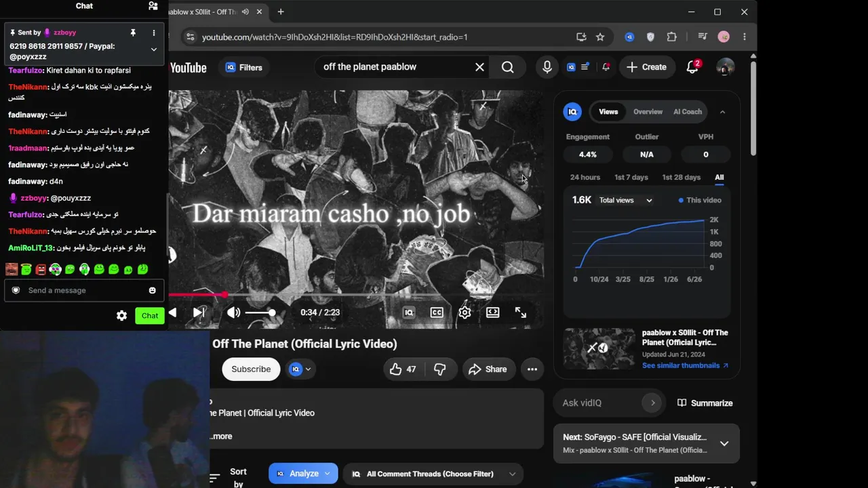
Task: View site information for youtube.com
Action: click(190, 37)
